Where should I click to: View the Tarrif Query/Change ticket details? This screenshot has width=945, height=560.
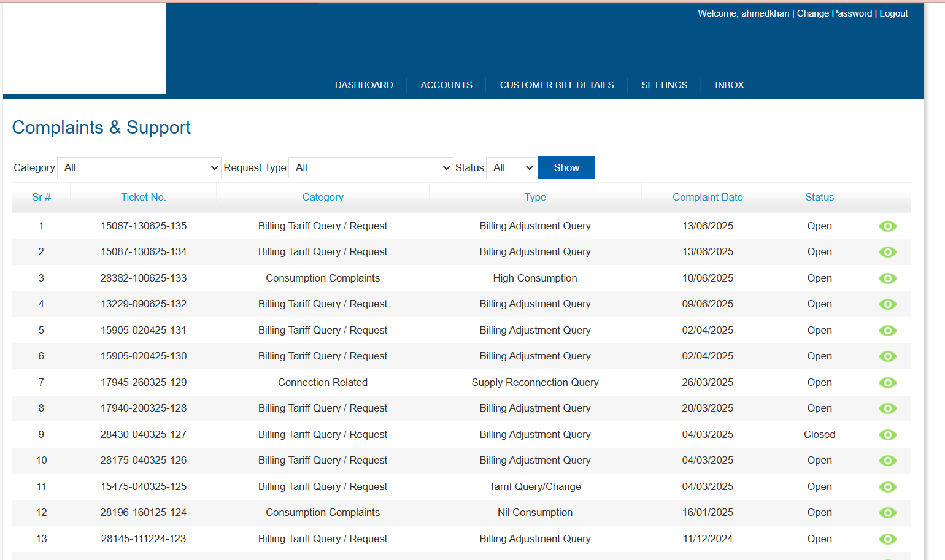[887, 487]
